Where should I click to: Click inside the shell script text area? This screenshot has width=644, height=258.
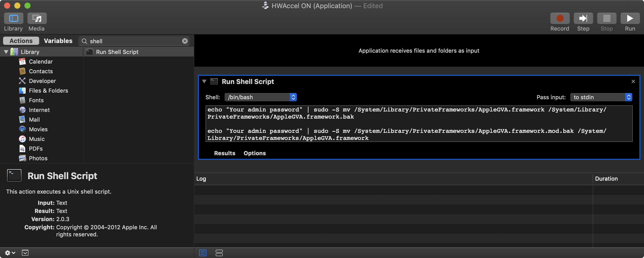[419, 124]
